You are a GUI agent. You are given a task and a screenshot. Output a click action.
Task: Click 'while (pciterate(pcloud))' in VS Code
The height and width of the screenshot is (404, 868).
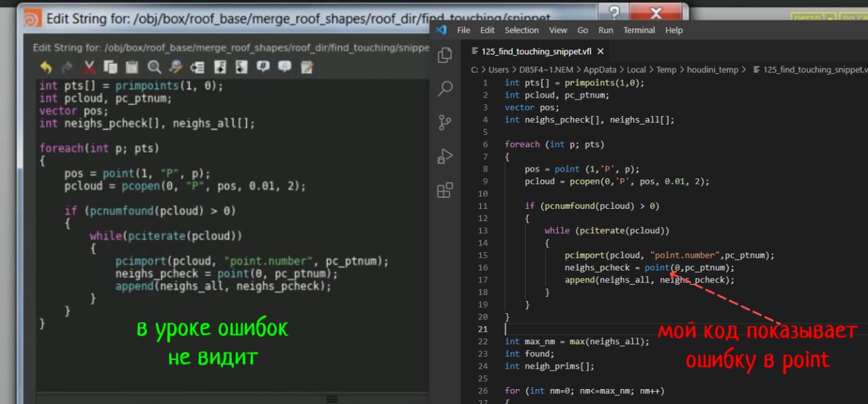point(607,230)
